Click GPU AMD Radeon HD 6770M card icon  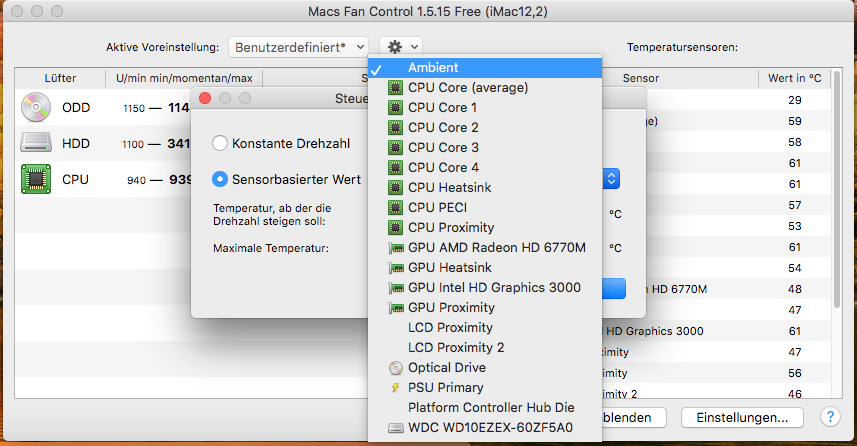pos(396,248)
